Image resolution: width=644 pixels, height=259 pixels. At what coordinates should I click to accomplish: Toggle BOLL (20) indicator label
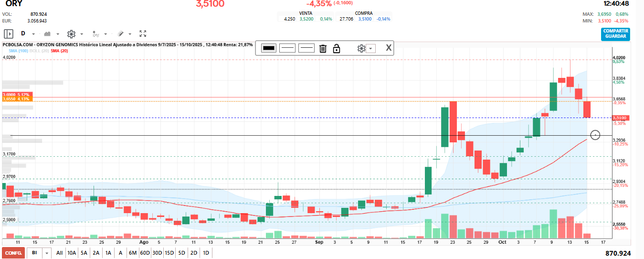pyautogui.click(x=39, y=51)
